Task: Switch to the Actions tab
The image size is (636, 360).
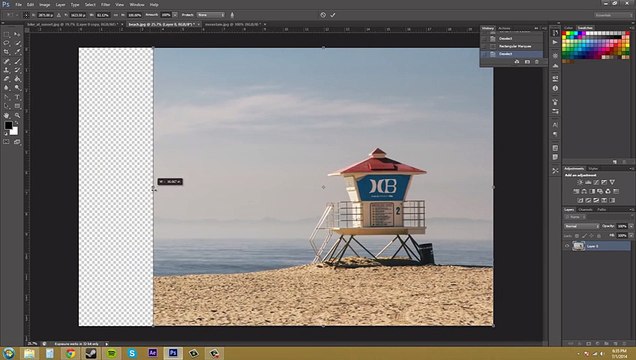Action: pyautogui.click(x=504, y=28)
